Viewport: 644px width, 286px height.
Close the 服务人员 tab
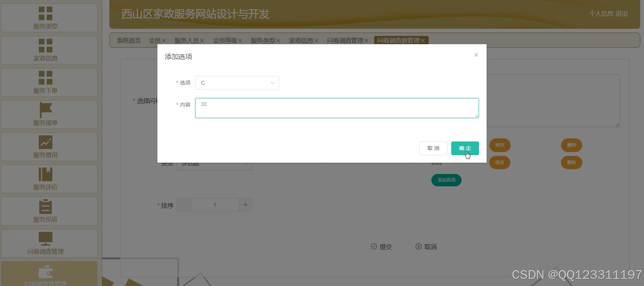click(x=202, y=41)
